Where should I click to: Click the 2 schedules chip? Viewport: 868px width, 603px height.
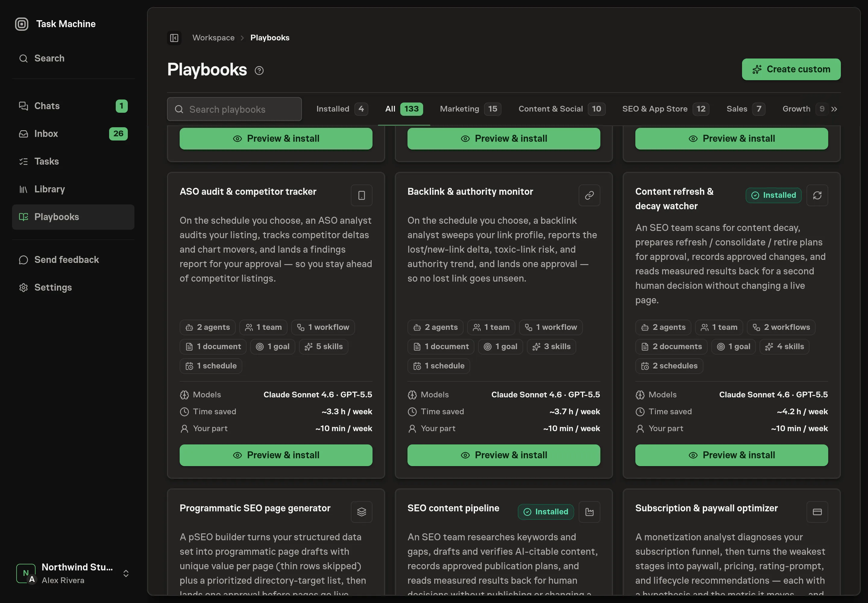click(x=669, y=366)
